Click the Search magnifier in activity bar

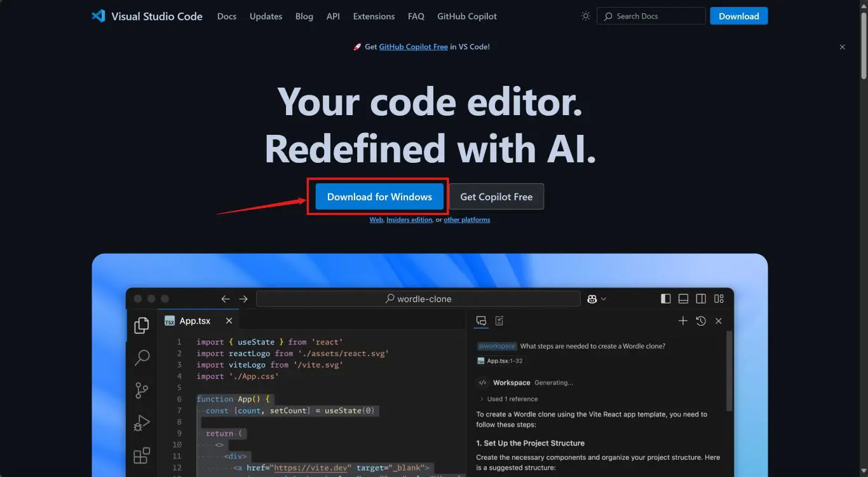142,357
